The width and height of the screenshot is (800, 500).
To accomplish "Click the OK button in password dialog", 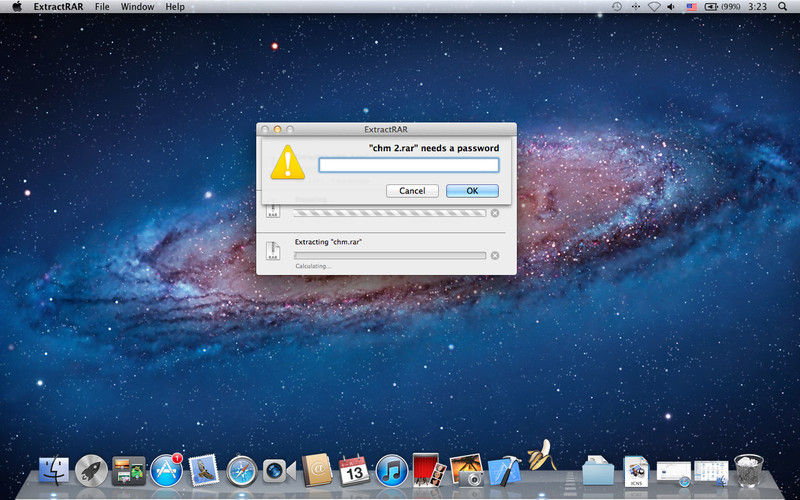I will pos(472,191).
